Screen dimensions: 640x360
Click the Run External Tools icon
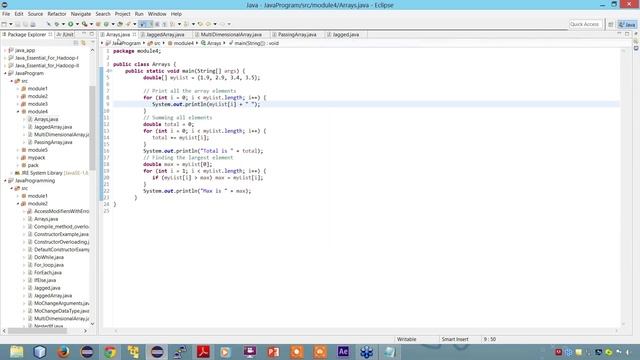coord(84,24)
